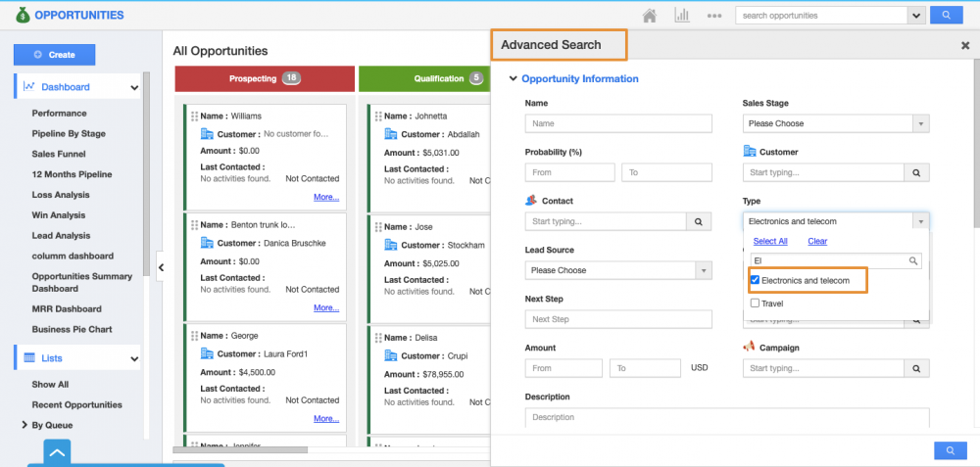Select Win Analysis in the sidebar
This screenshot has width=980, height=467.
(59, 215)
